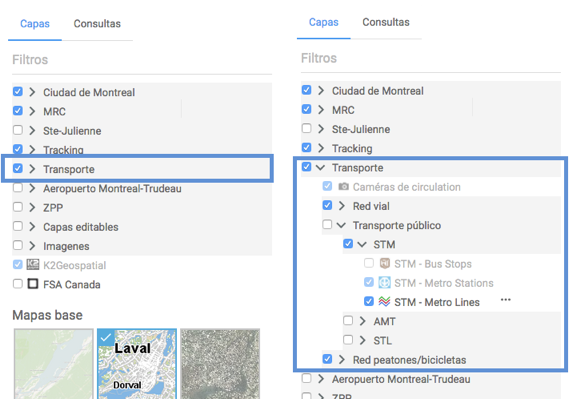The width and height of the screenshot is (573, 399).
Task: Check the Transporte público checkbox
Action: (x=327, y=224)
